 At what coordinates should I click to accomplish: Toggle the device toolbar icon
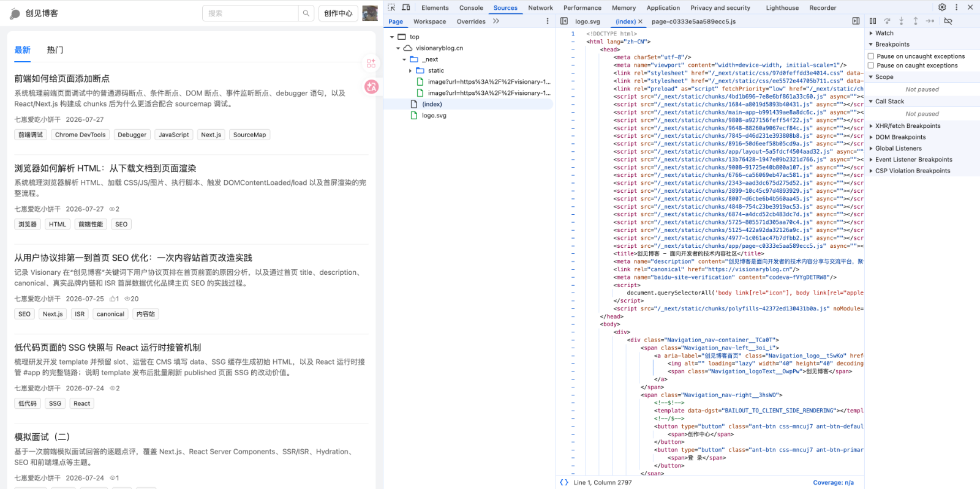pos(405,7)
